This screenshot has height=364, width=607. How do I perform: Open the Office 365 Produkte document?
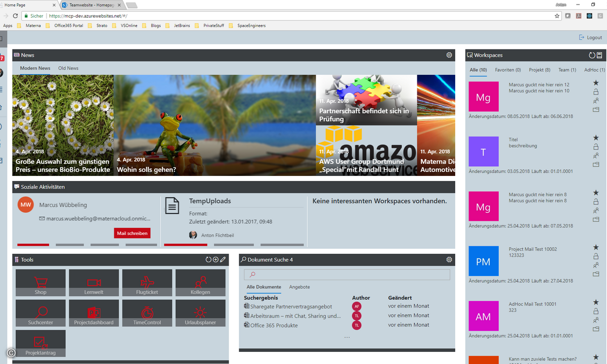(x=274, y=326)
